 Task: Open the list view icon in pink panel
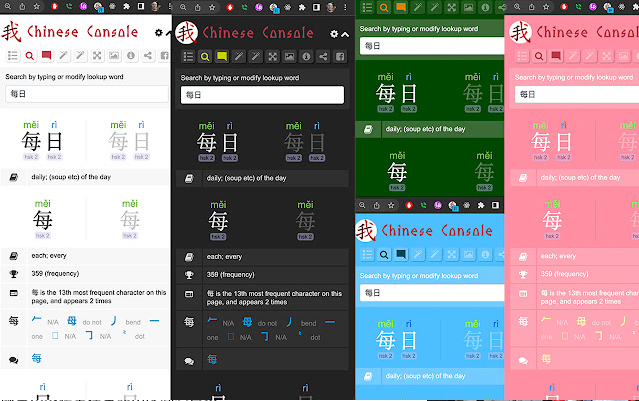[x=522, y=56]
